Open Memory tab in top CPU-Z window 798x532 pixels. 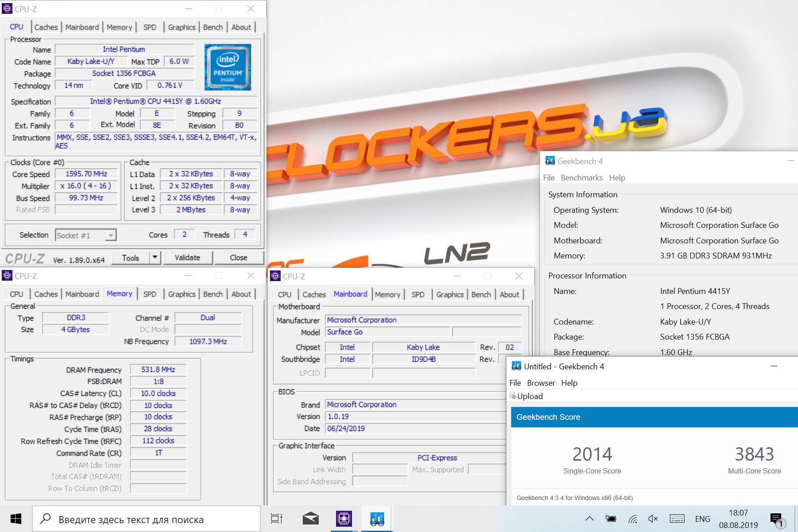click(x=119, y=27)
